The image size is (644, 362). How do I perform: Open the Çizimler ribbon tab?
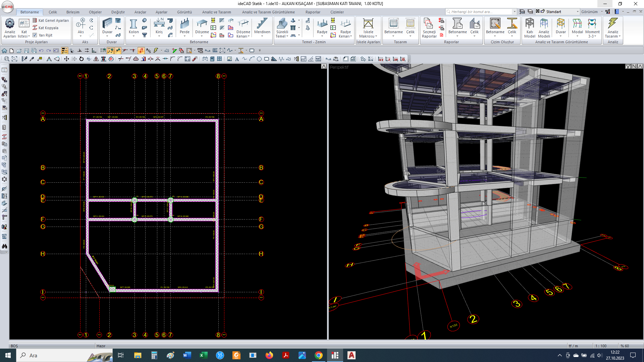click(337, 12)
